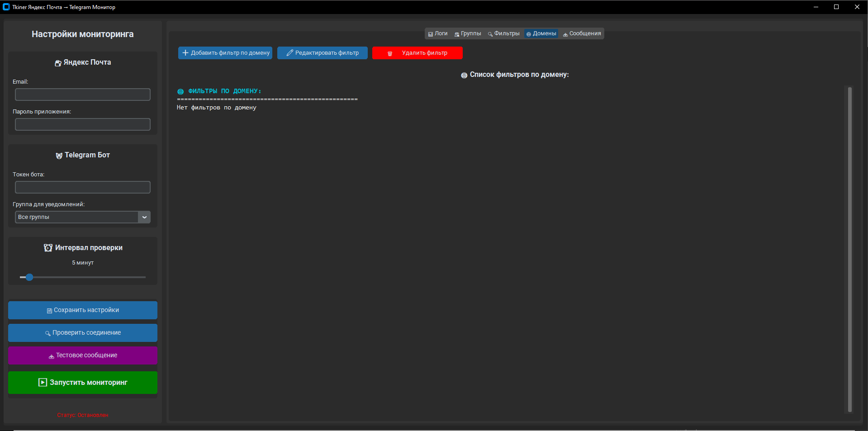Select the Все группы combo box

coord(76,217)
